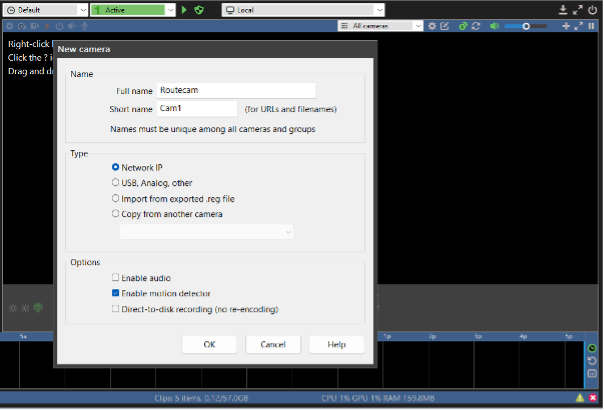Image resolution: width=604 pixels, height=410 pixels.
Task: Select the USB, Analog, other radio option
Action: (115, 183)
